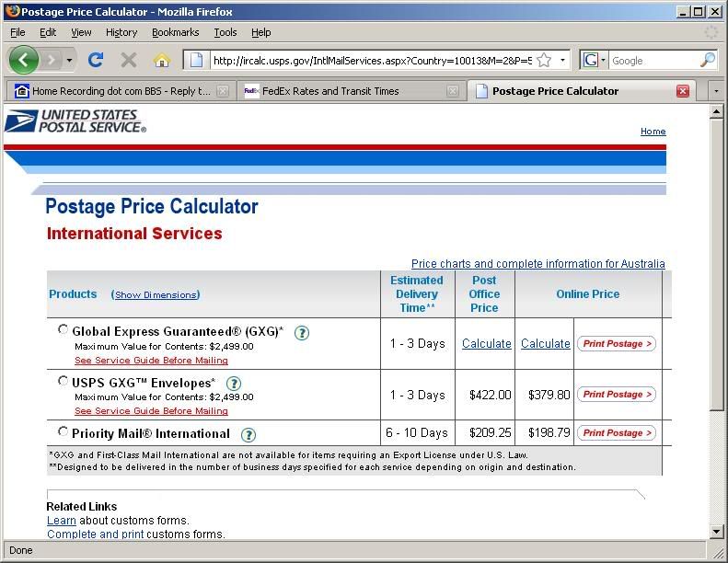Open help icon for USPS GXG Envelopes
Viewport: 728px width, 563px height.
tap(234, 384)
